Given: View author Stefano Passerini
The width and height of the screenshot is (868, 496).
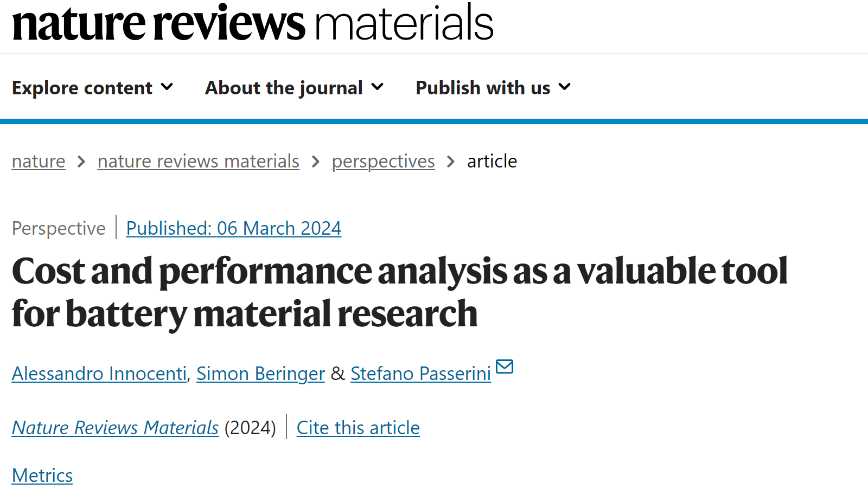Looking at the screenshot, I should [x=421, y=373].
